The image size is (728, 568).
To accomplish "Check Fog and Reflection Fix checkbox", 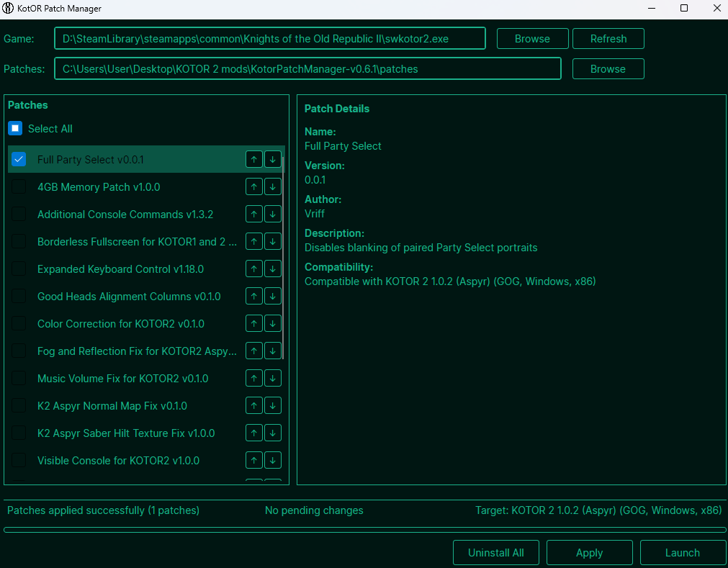I will point(19,351).
